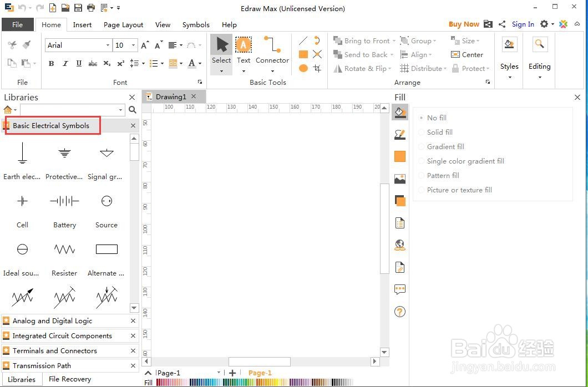Activate the Select pointer tool
The height and width of the screenshot is (387, 588).
[221, 54]
